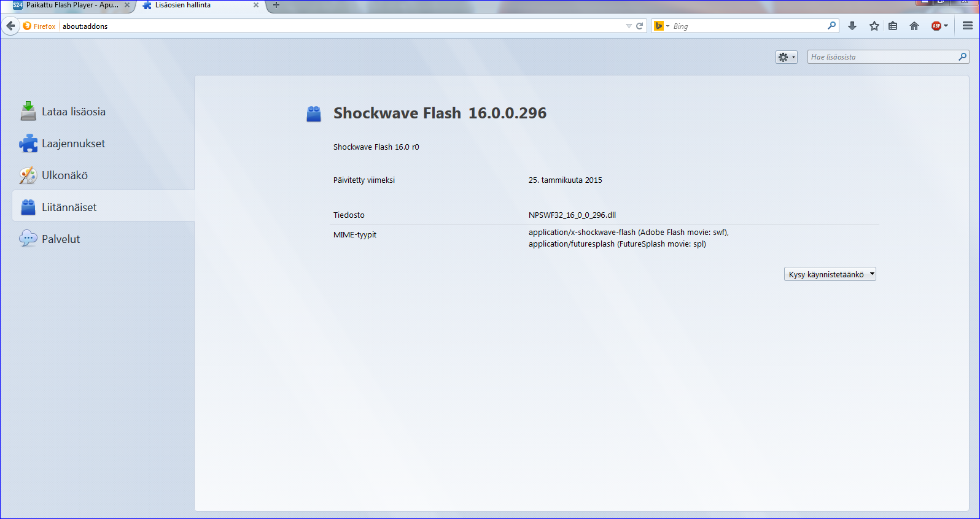Reload the page with the refresh icon
The width and height of the screenshot is (980, 519).
[x=640, y=26]
